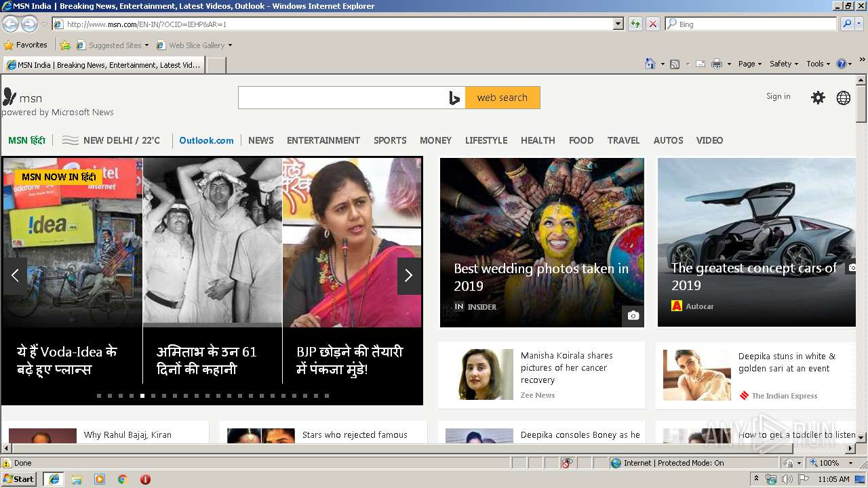Image resolution: width=868 pixels, height=488 pixels.
Task: Print page with printer icon
Action: click(x=716, y=64)
